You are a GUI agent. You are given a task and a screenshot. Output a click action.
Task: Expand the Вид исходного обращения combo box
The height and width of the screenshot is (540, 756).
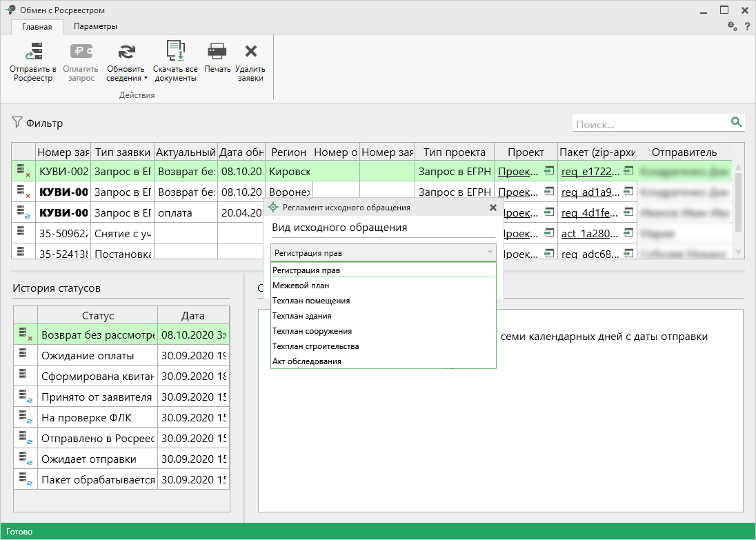pos(383,253)
